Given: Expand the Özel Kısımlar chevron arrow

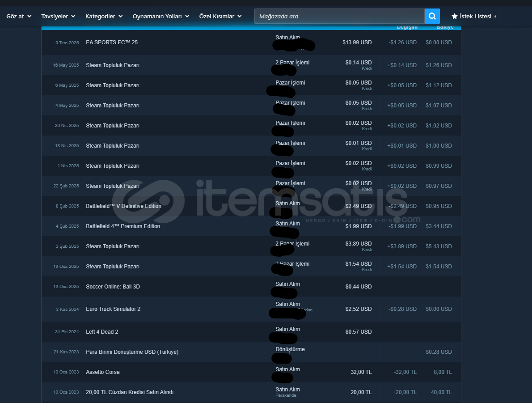Looking at the screenshot, I should (x=240, y=16).
